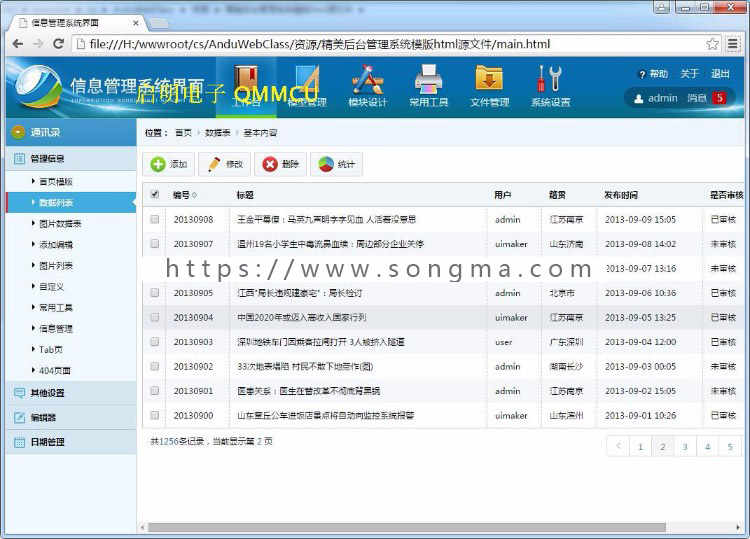This screenshot has height=539, width=750.
Task: Expand the 其他设置 sidebar section
Action: point(71,393)
